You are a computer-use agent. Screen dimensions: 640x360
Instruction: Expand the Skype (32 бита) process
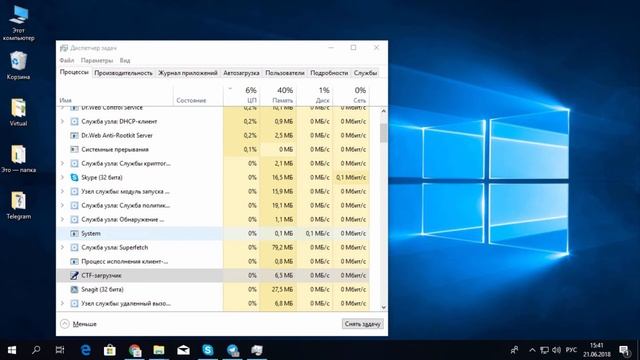tap(62, 177)
